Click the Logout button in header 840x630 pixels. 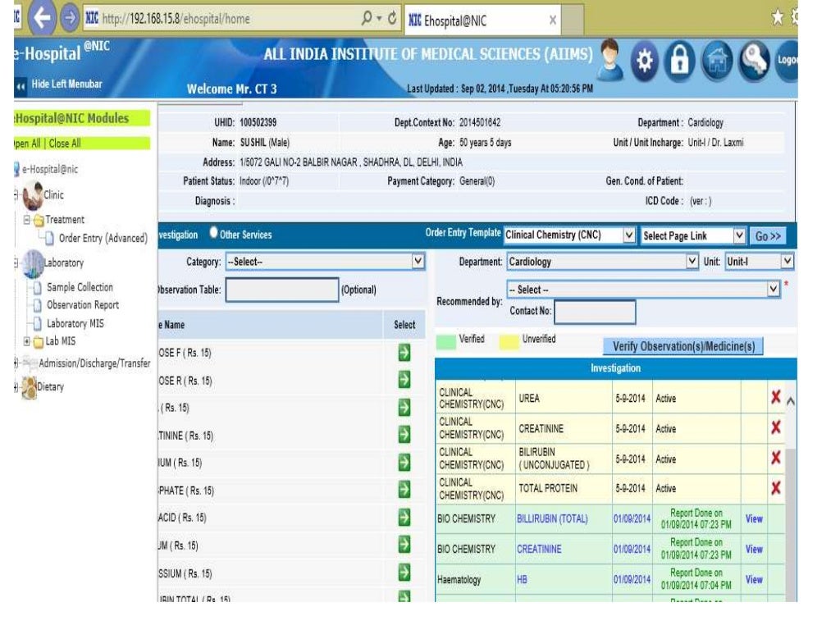[787, 61]
